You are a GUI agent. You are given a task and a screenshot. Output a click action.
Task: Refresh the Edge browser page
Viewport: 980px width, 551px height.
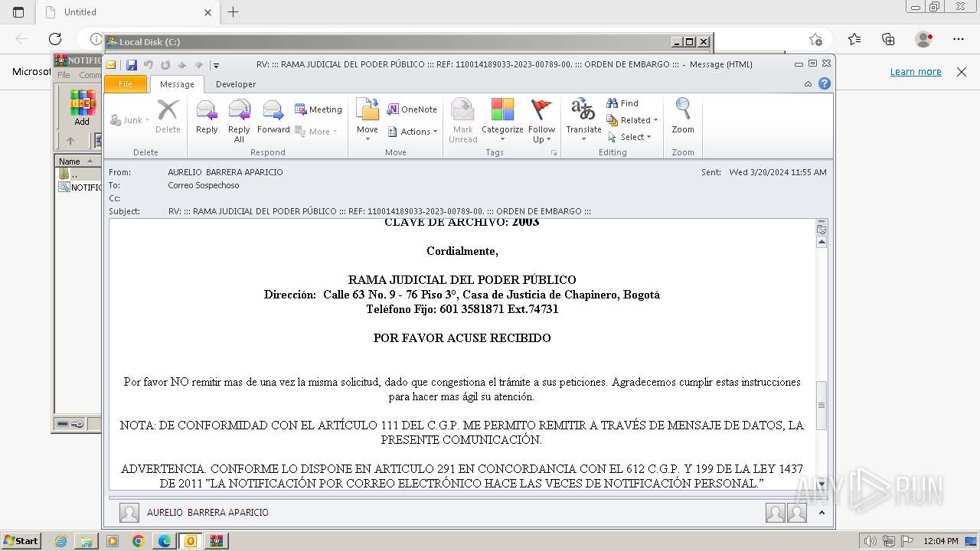coord(55,39)
